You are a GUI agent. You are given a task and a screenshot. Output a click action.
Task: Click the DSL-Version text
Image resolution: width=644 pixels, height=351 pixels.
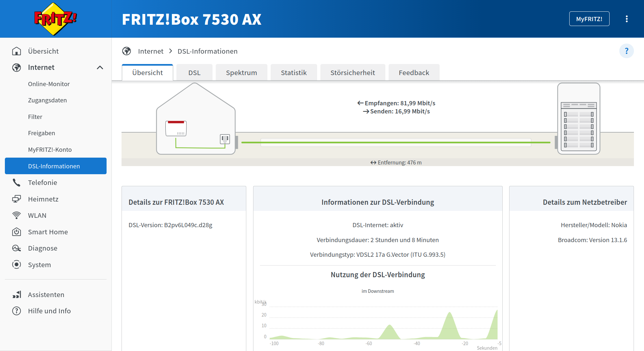coord(171,225)
